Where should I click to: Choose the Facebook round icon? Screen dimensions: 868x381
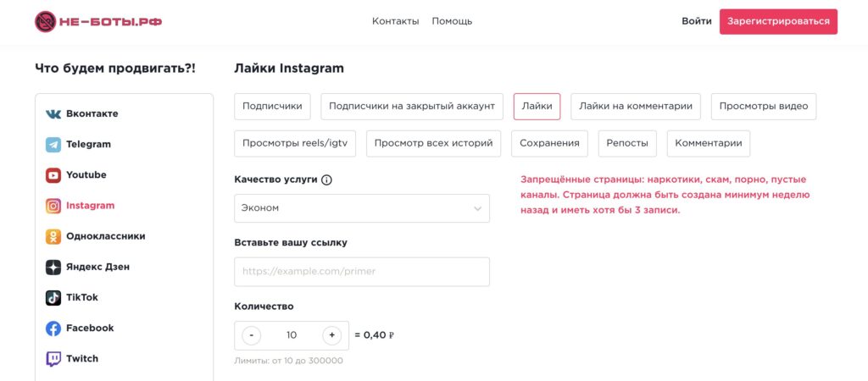[x=53, y=329]
